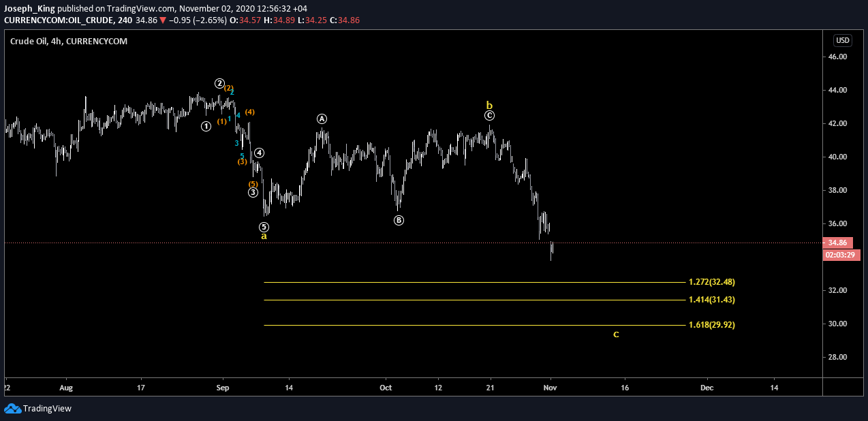Click the 17 date axis label

140,388
